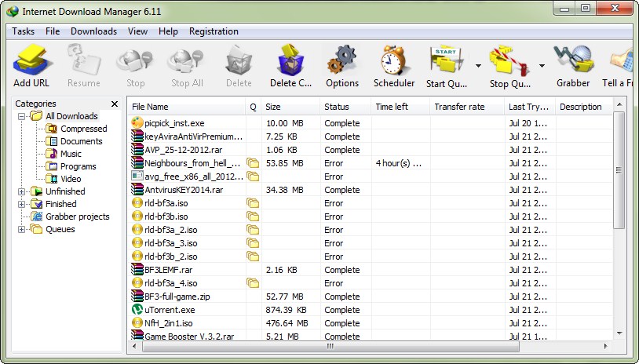Click the picpick_inst.exe file icon

click(137, 122)
